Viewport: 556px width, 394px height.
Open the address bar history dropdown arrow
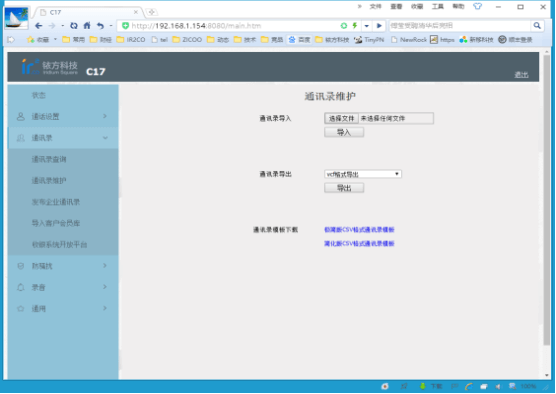point(367,26)
